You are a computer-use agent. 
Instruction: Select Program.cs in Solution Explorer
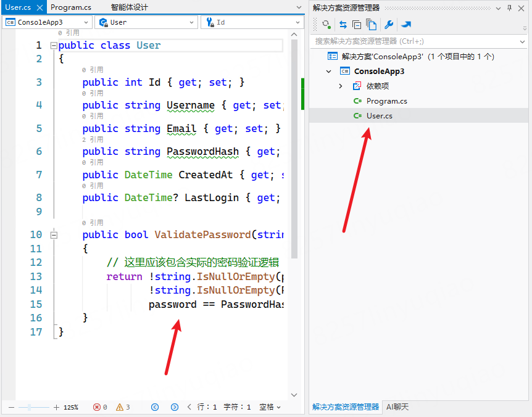coord(418,101)
